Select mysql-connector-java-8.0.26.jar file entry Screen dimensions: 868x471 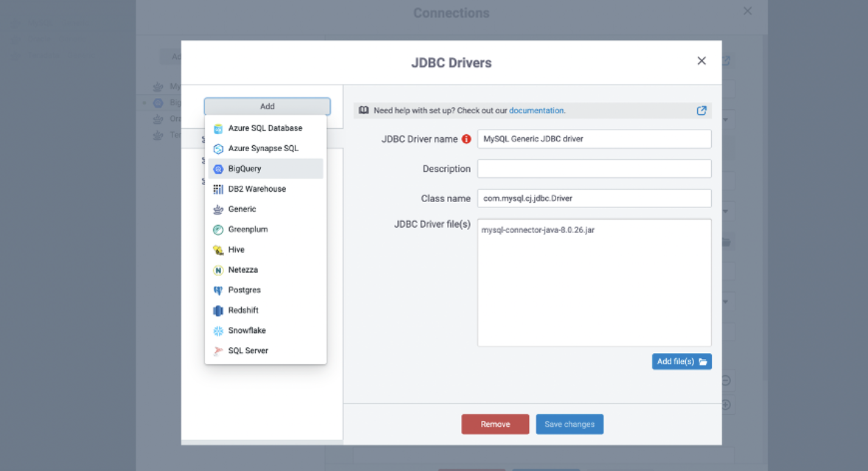538,230
